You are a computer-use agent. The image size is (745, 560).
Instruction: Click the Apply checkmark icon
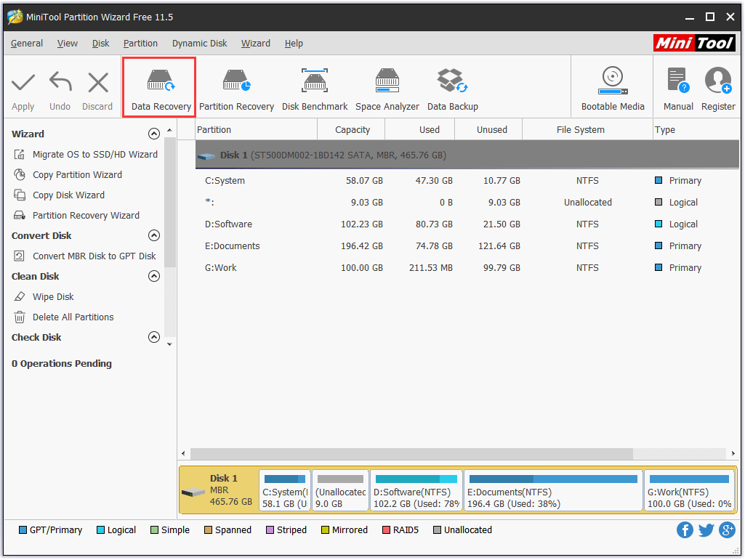point(23,83)
